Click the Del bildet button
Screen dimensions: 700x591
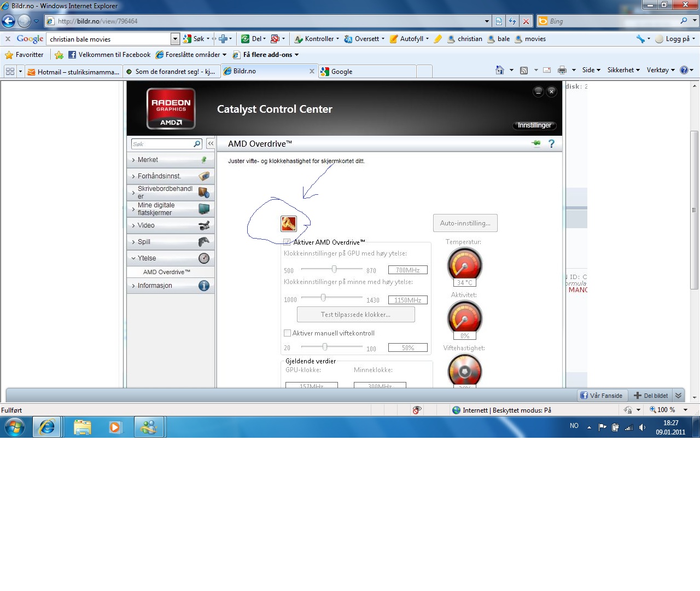(650, 396)
